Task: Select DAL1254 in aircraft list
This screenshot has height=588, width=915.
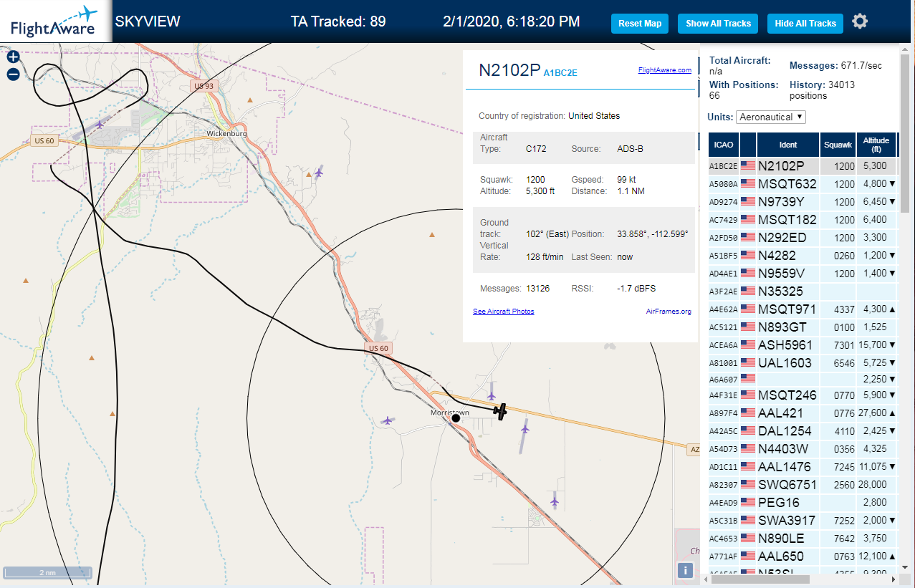Action: (x=785, y=431)
